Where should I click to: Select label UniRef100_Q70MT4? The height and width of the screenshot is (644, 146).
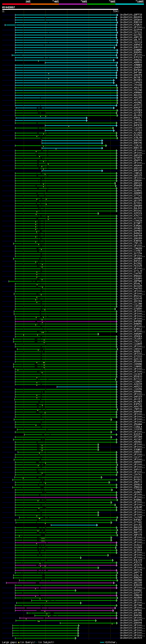point(131,158)
